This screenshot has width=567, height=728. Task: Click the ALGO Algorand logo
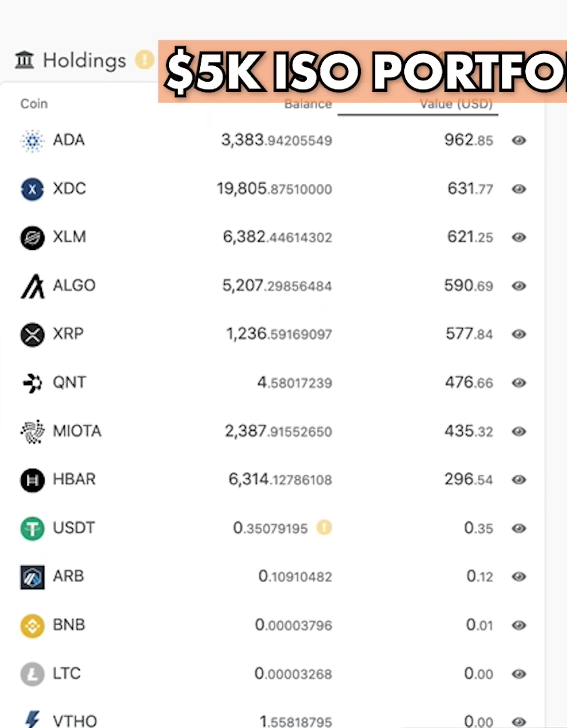(x=32, y=286)
